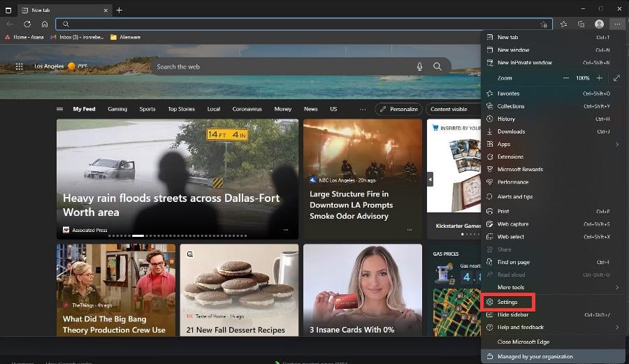Open Performance from the menu

pyautogui.click(x=554, y=182)
